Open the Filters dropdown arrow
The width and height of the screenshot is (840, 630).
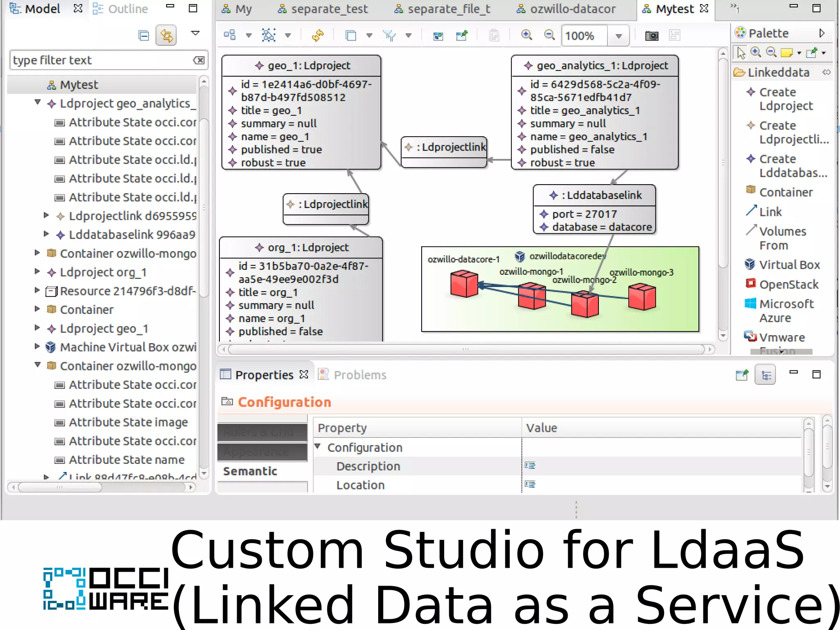click(x=409, y=36)
